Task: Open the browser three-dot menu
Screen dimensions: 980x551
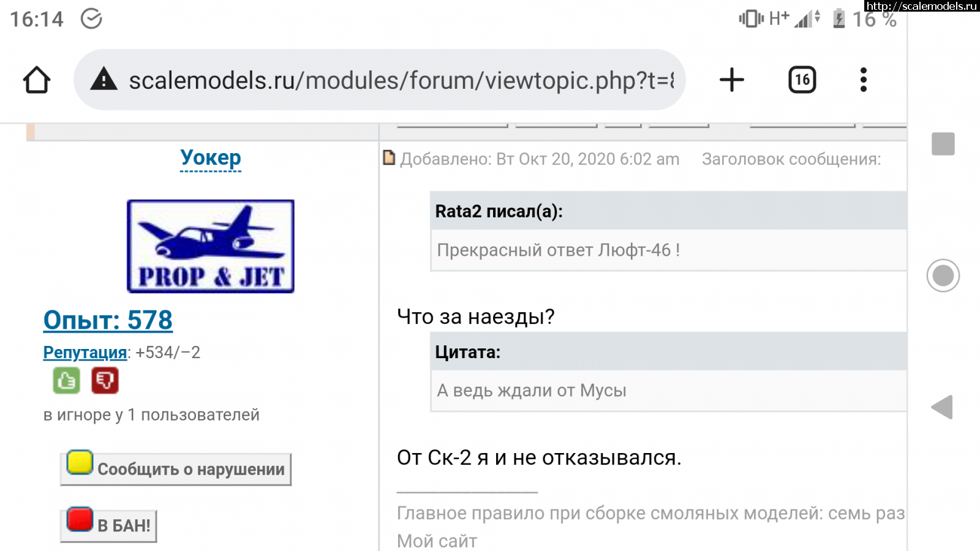Action: pos(864,80)
